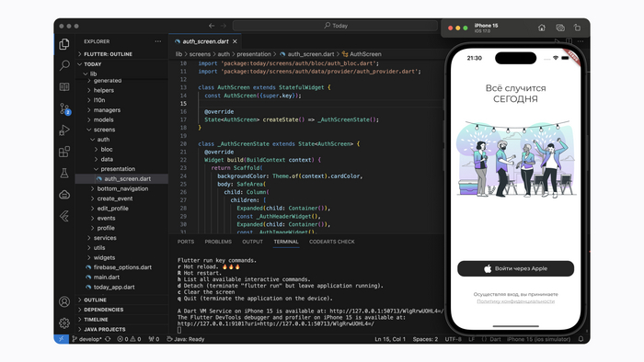Image resolution: width=644 pixels, height=362 pixels.
Task: Open the privacy policy link in simulator
Action: point(515,301)
